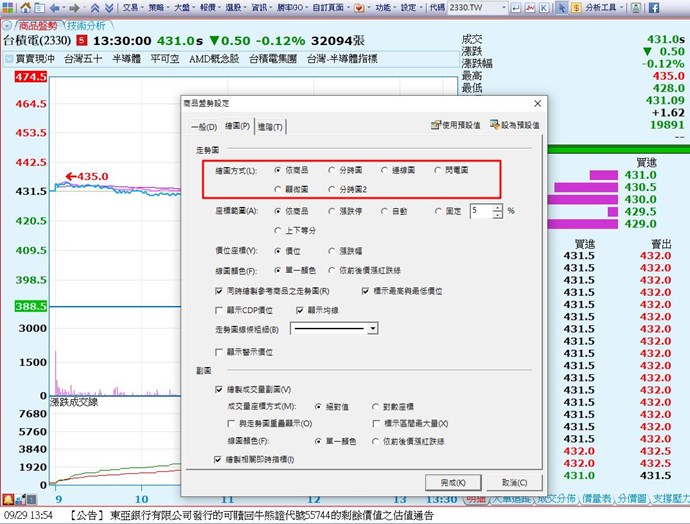Expand the 走勢圖線條粗細 line style dropdown
Screen dimensions: 690x524
pyautogui.click(x=372, y=327)
